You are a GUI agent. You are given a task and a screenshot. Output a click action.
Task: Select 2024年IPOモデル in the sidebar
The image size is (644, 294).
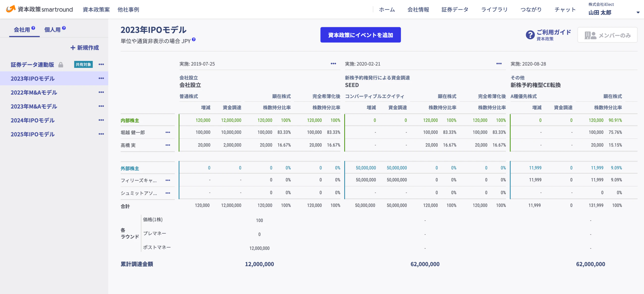32,121
